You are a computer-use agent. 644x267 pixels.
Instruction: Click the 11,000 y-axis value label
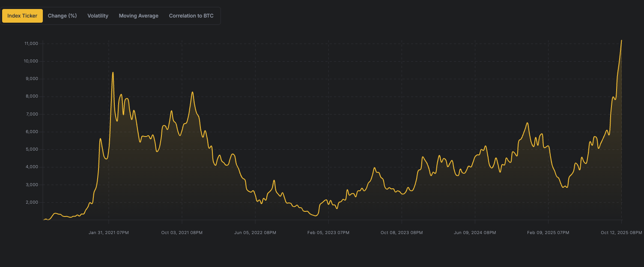[x=32, y=44]
